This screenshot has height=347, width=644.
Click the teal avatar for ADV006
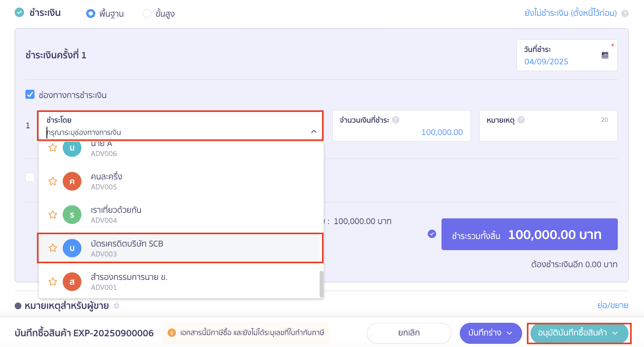pyautogui.click(x=72, y=148)
